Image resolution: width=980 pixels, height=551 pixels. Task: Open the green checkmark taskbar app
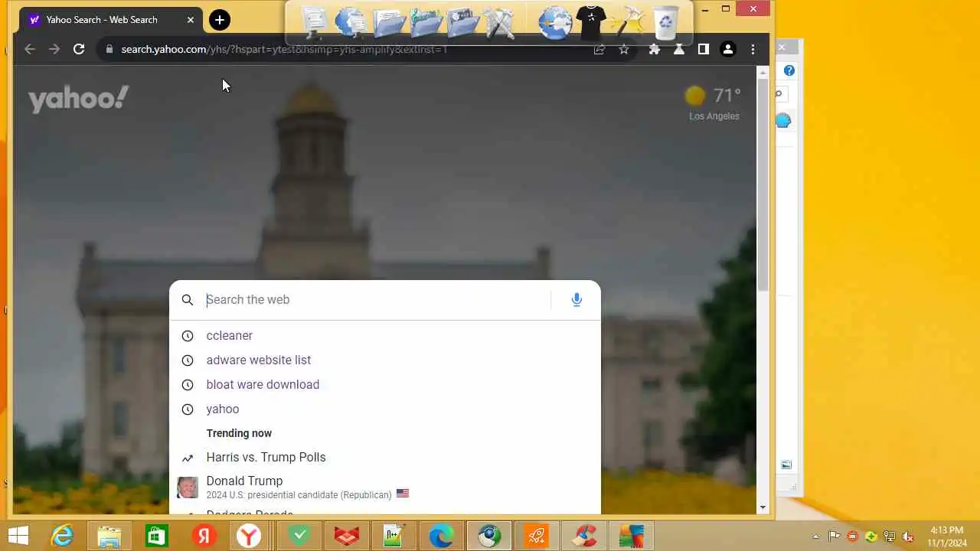click(299, 536)
